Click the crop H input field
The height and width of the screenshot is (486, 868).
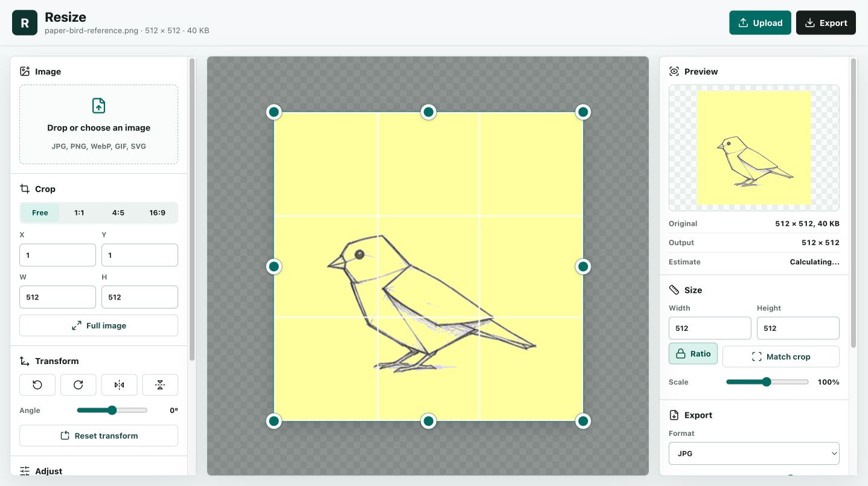140,297
